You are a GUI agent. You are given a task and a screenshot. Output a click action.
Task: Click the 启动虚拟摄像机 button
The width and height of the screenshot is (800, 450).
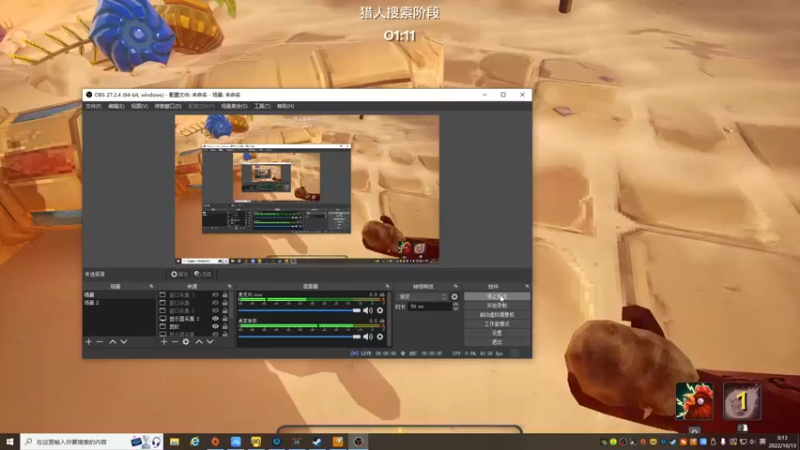(x=497, y=315)
